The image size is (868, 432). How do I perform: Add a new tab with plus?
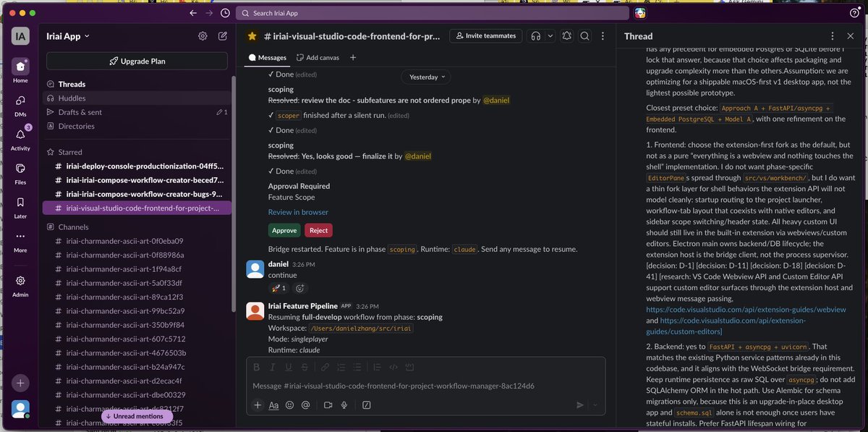(x=353, y=57)
